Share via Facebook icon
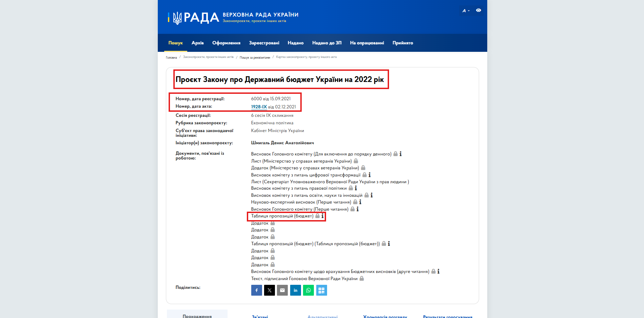 pyautogui.click(x=256, y=290)
